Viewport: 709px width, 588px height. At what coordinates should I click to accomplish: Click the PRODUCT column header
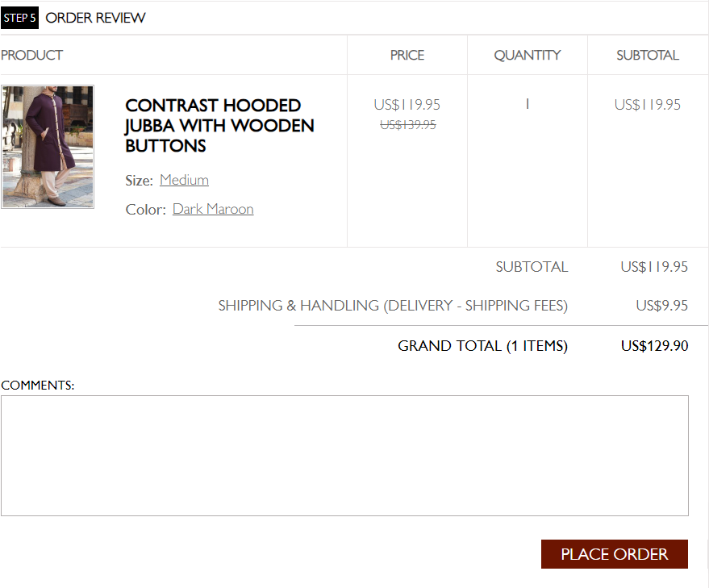click(x=31, y=55)
